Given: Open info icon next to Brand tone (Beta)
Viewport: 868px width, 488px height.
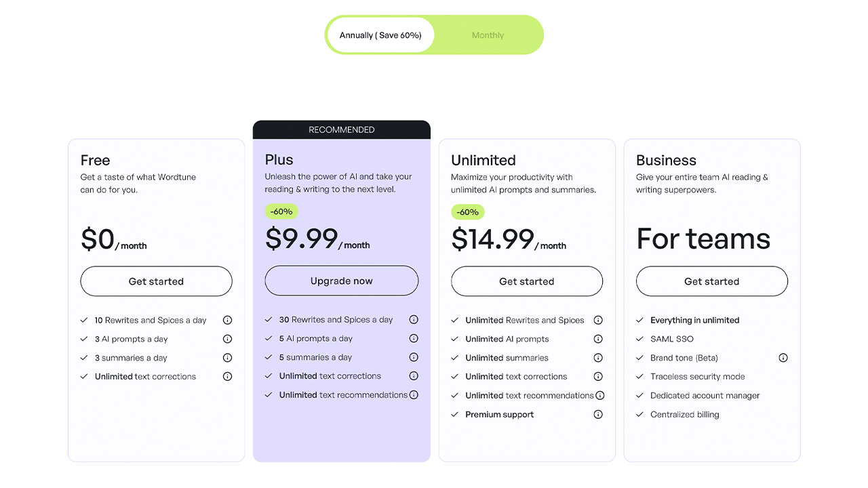Looking at the screenshot, I should pos(783,358).
